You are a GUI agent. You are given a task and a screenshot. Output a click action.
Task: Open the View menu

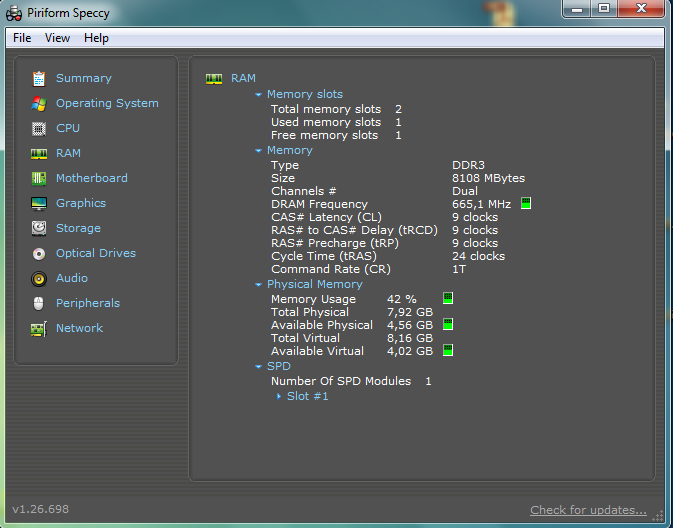coord(57,38)
